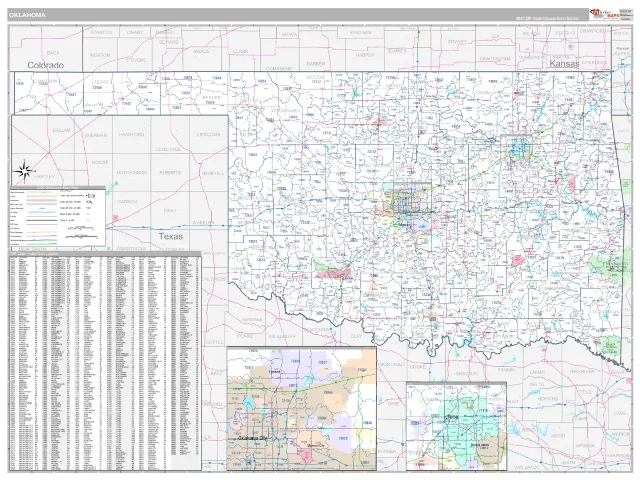The width and height of the screenshot is (640, 480).
Task: Click the OKLAHOMA title in the header
Action: coord(27,15)
